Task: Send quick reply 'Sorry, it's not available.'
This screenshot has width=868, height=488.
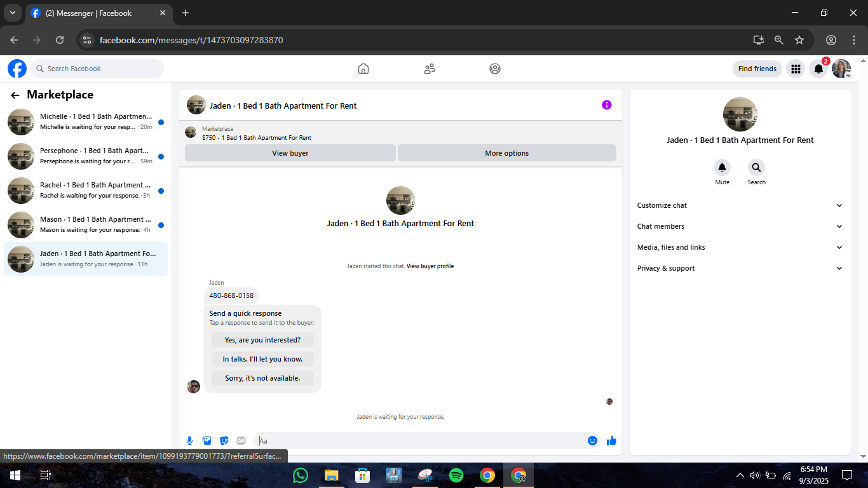Action: pyautogui.click(x=262, y=378)
